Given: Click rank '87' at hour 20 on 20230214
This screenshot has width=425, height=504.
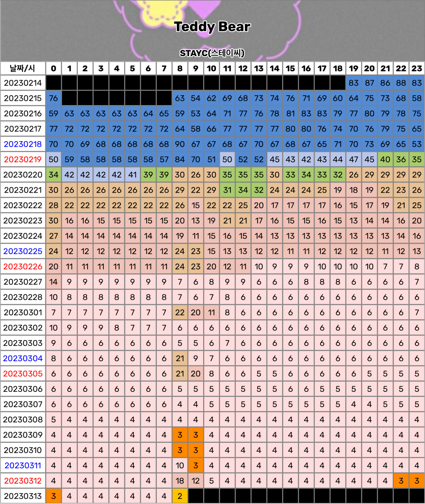Looking at the screenshot, I should pos(369,83).
